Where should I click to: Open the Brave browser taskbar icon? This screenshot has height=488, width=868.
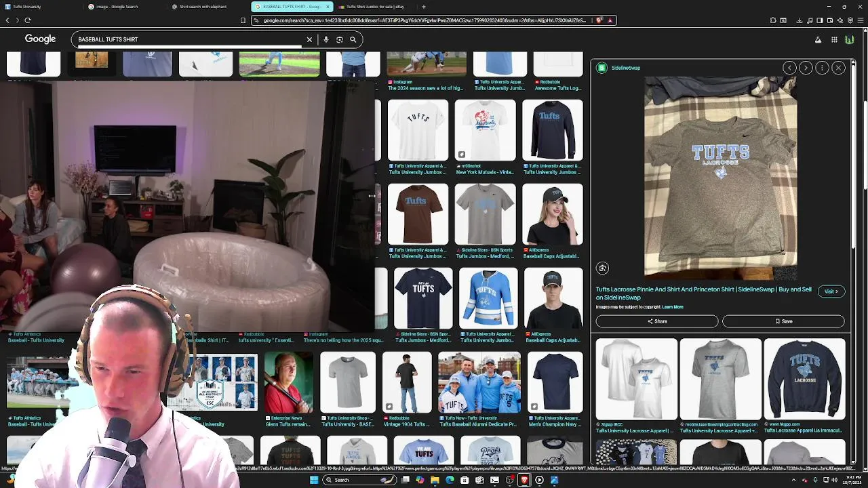point(524,480)
